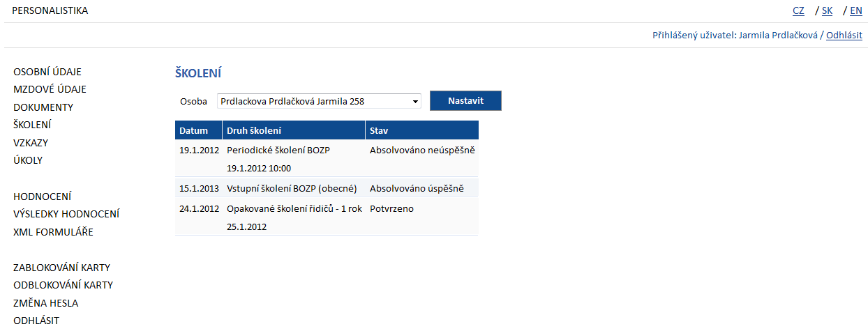The height and width of the screenshot is (331, 868).
Task: Open VZKAZY menu item
Action: click(x=31, y=143)
